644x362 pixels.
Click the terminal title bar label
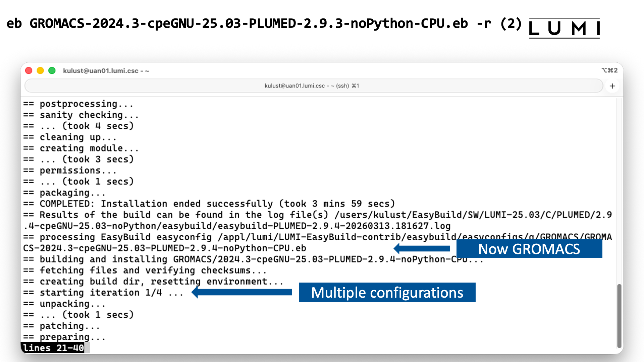[x=106, y=71]
